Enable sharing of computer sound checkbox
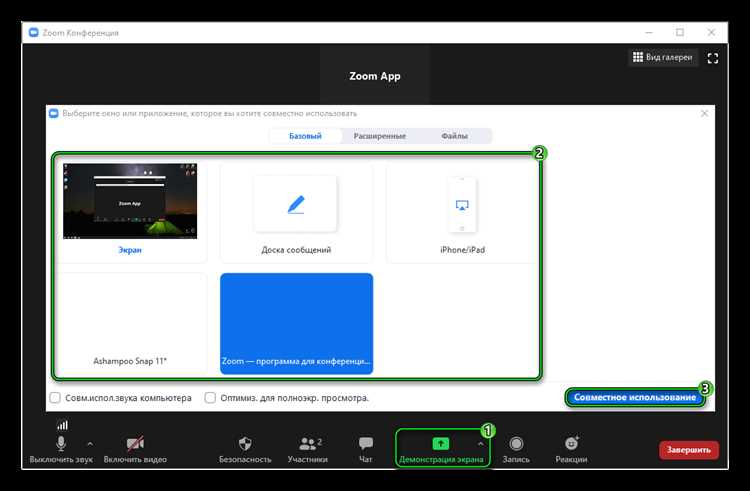Viewport: 750px width, 491px height. [x=55, y=398]
